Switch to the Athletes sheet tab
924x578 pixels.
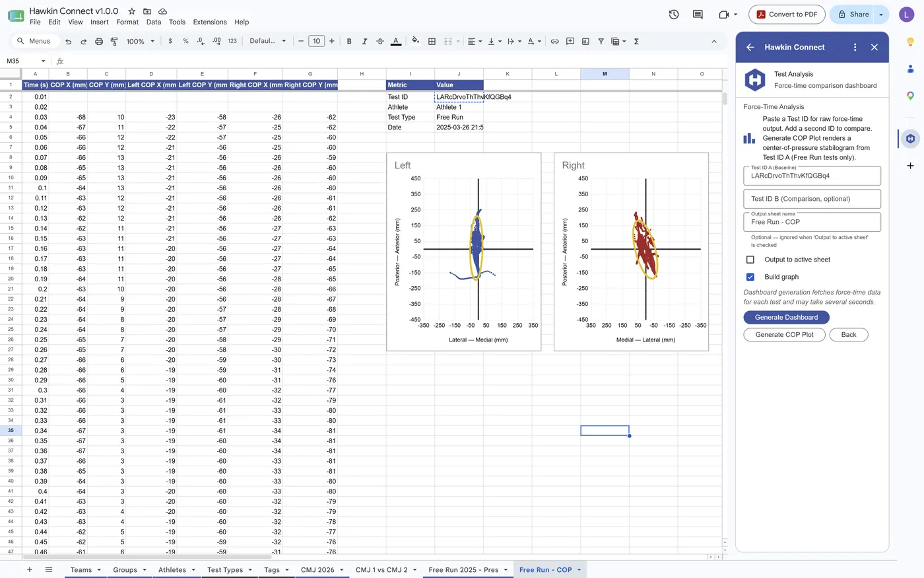click(x=172, y=570)
